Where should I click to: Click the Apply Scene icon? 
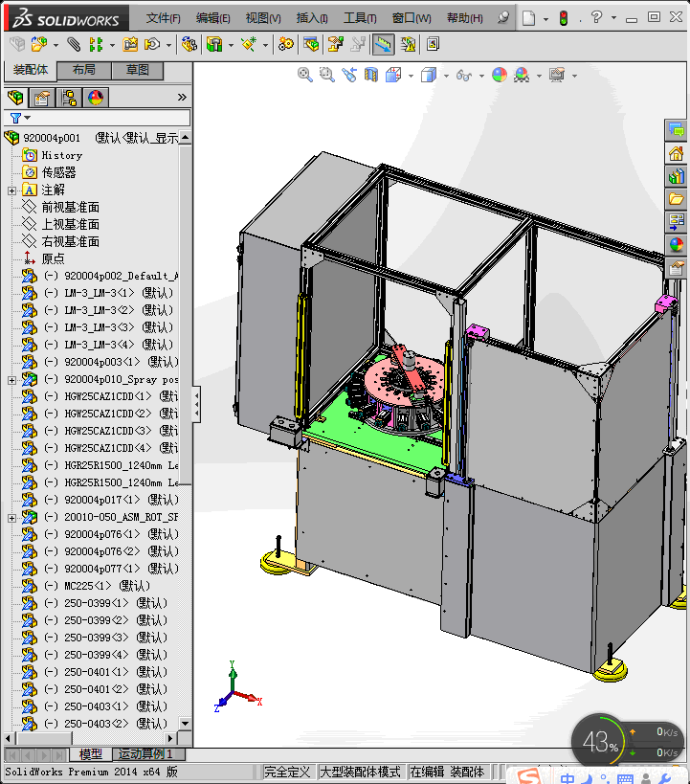pyautogui.click(x=522, y=75)
